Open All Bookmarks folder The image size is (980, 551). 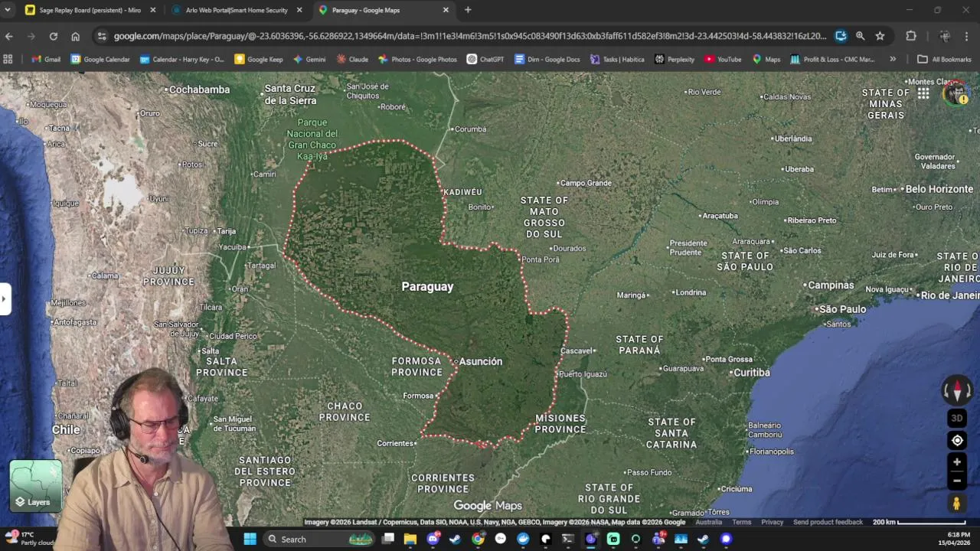tap(944, 59)
